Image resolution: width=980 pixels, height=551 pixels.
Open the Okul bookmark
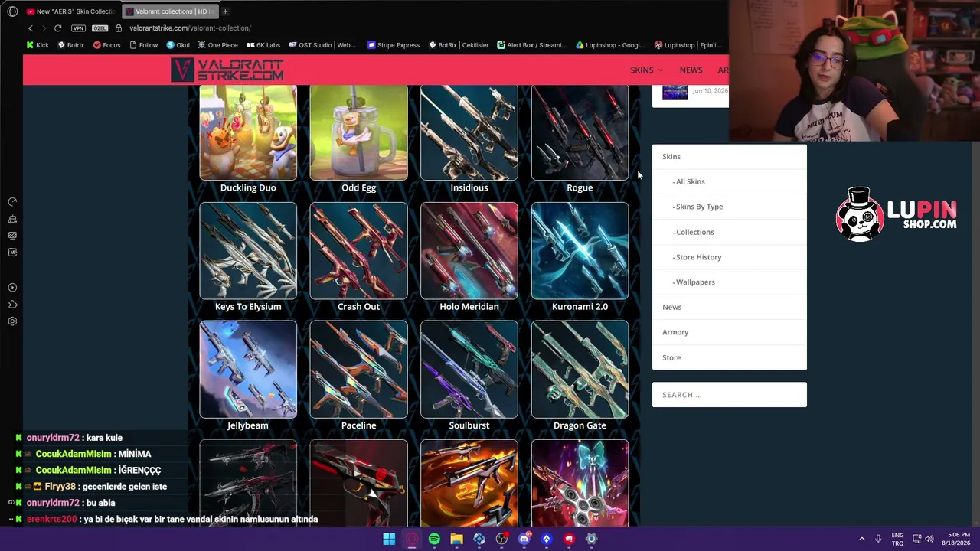point(178,45)
